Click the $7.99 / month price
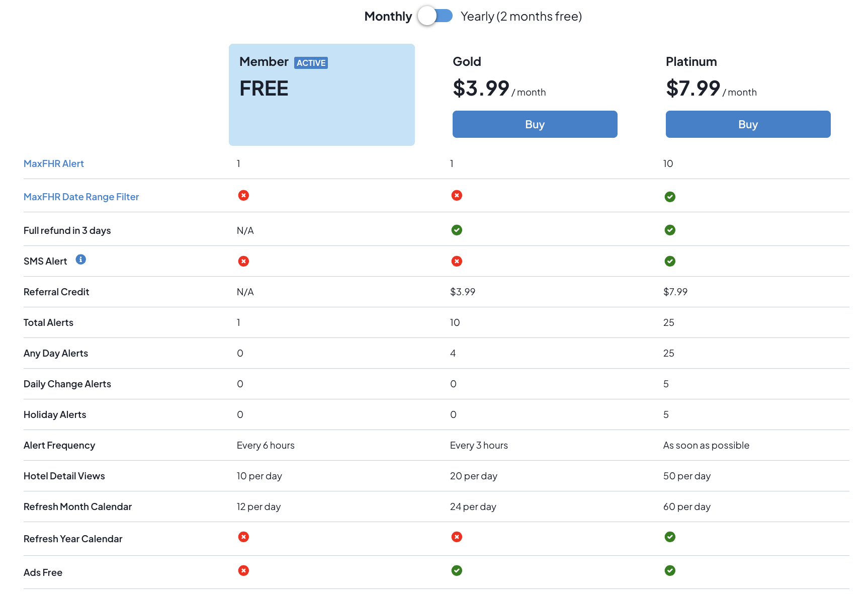The image size is (868, 594). [x=711, y=89]
